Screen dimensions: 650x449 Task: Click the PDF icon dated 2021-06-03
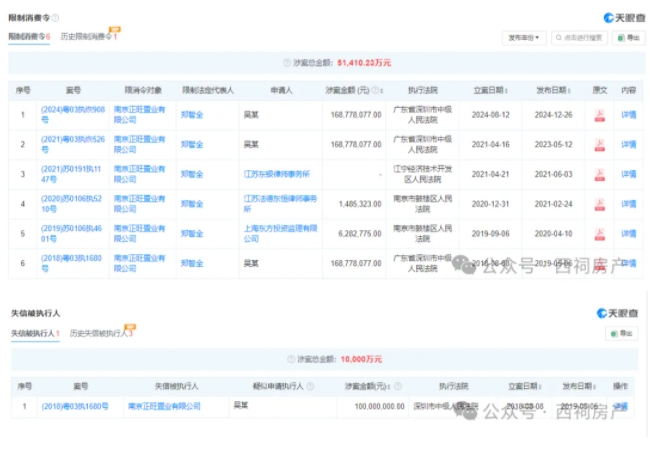(x=599, y=174)
